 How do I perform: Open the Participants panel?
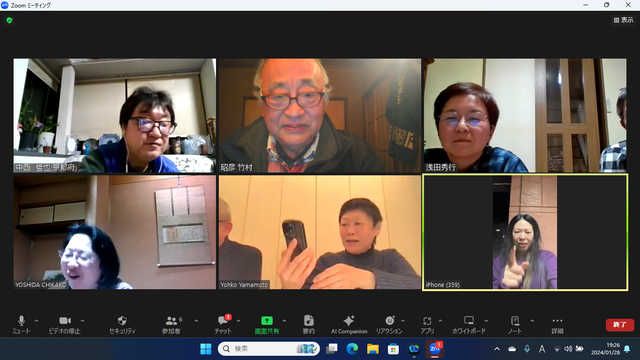tap(171, 325)
